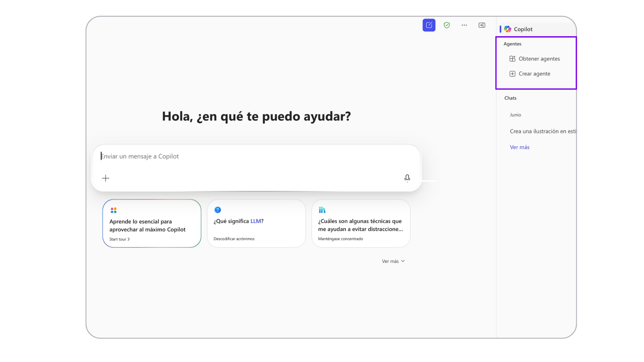644x362 pixels.
Task: Click the Chats section heading
Action: [510, 98]
